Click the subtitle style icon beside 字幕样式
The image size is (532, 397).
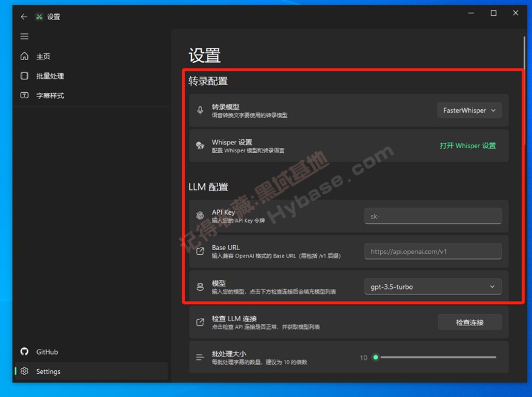pyautogui.click(x=24, y=95)
